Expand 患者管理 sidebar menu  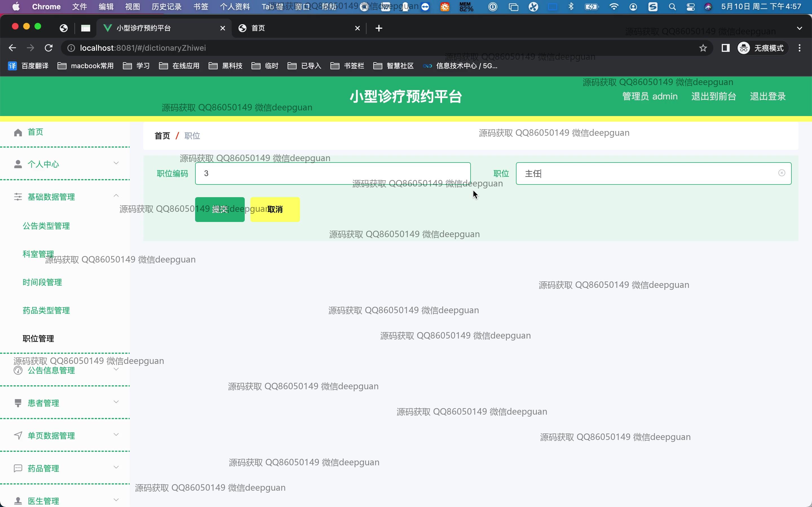116,402
